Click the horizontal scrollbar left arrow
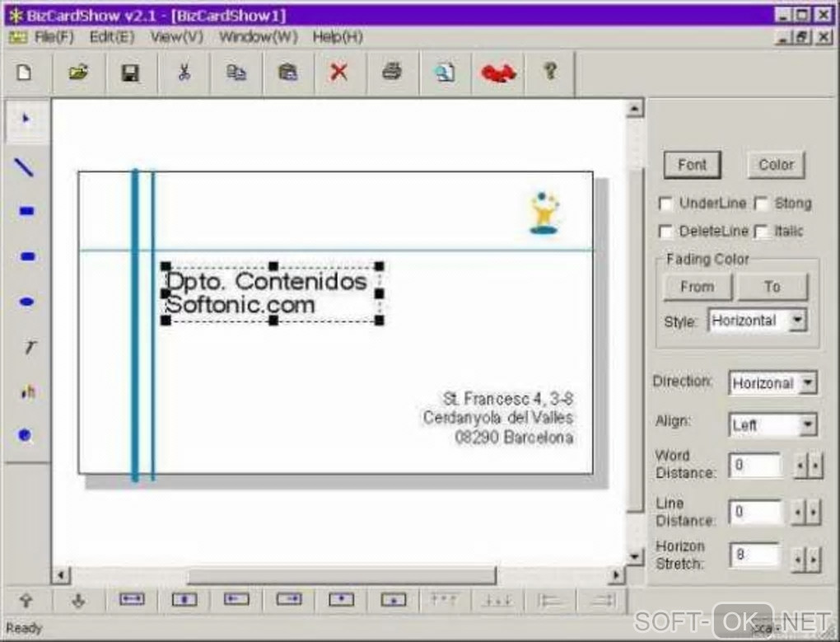The width and height of the screenshot is (840, 642). 61,575
